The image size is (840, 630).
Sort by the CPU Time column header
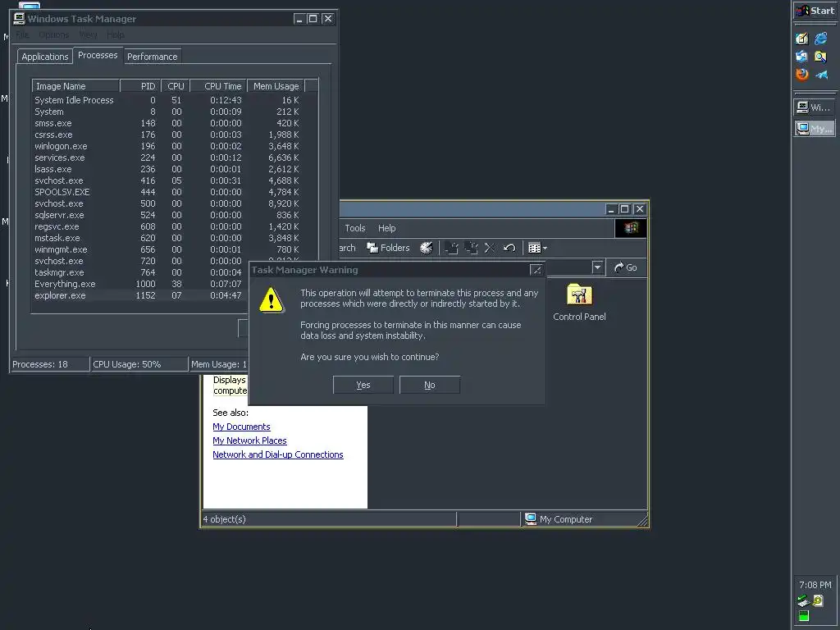pyautogui.click(x=218, y=86)
